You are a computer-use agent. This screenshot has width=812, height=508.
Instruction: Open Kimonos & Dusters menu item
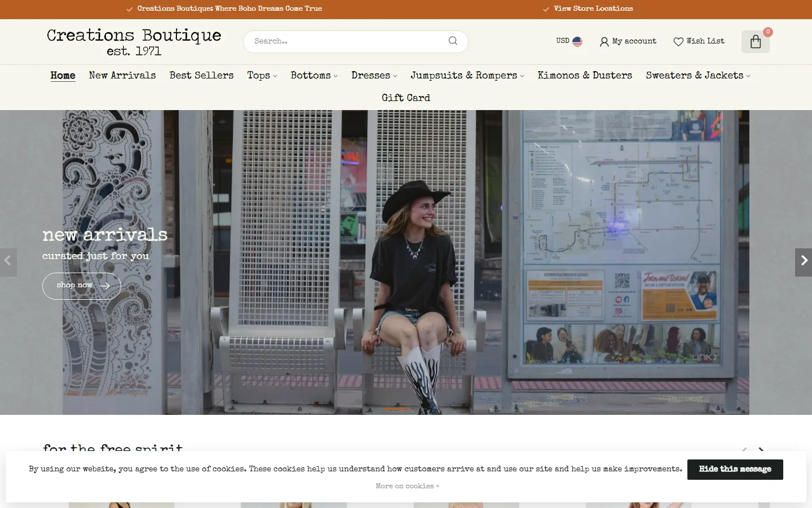pos(585,75)
